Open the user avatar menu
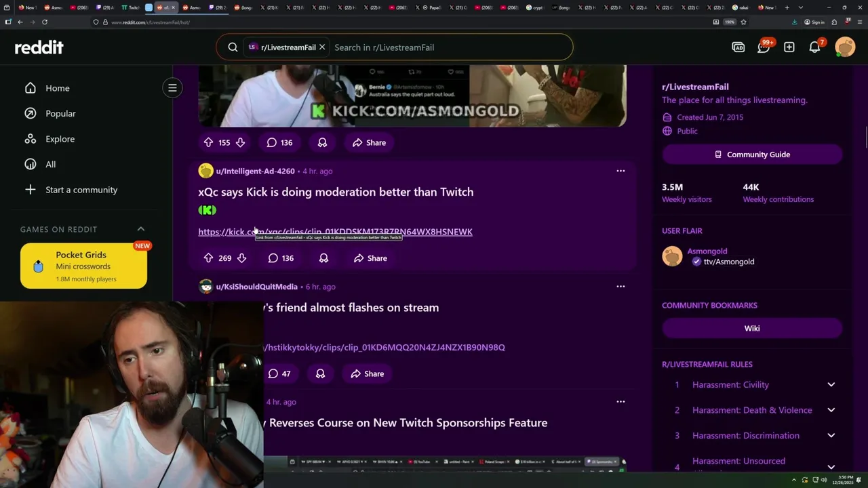The height and width of the screenshot is (488, 868). pyautogui.click(x=845, y=47)
